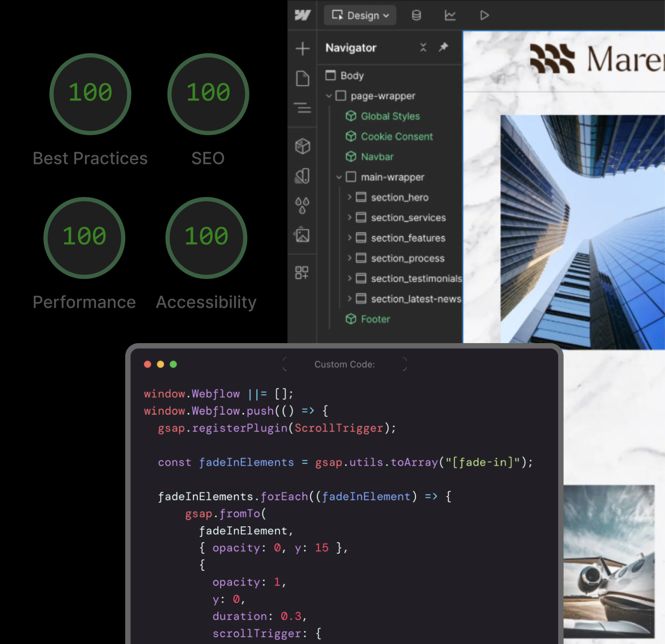665x644 pixels.
Task: Open the Design mode dropdown
Action: pyautogui.click(x=360, y=15)
